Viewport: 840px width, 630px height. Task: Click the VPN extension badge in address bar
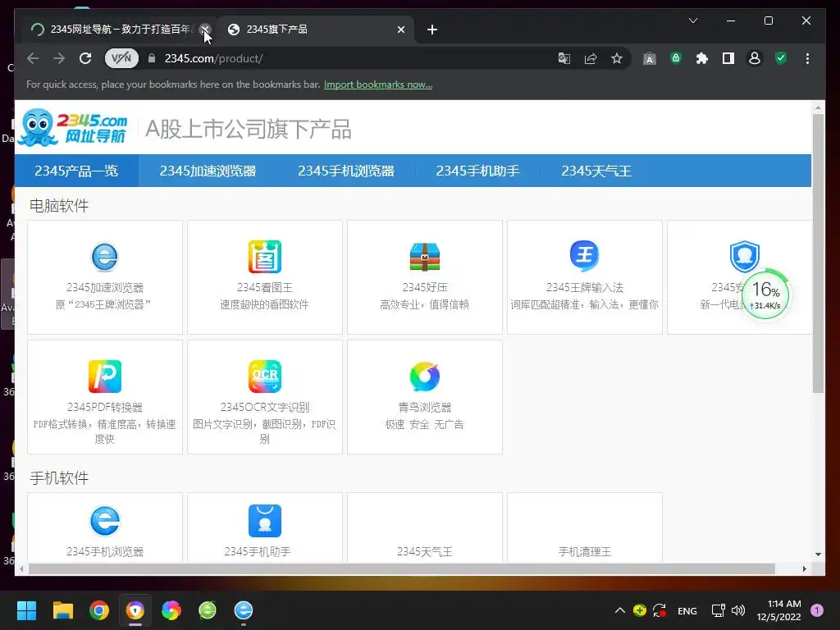(x=121, y=58)
